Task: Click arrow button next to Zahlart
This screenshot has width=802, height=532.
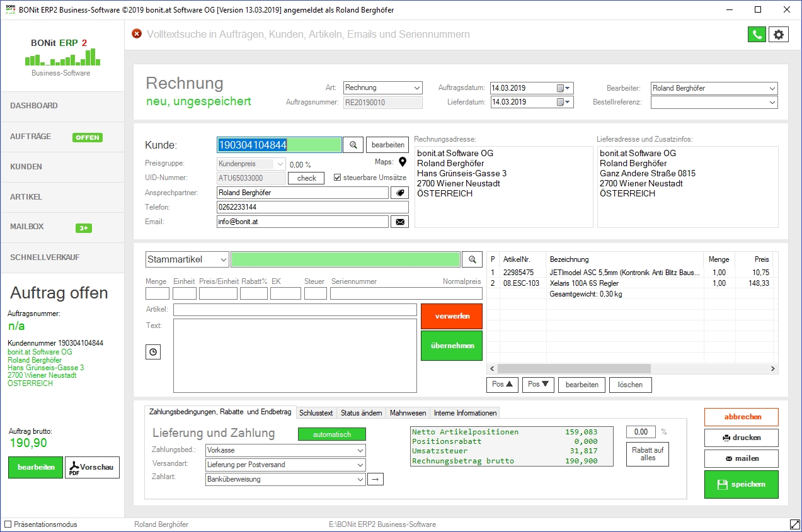Action: click(375, 480)
